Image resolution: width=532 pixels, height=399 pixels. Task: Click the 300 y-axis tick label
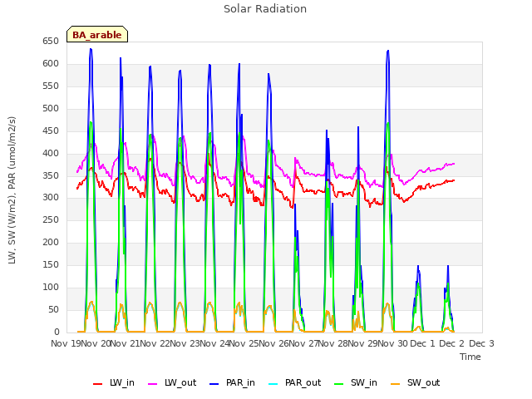pyautogui.click(x=51, y=198)
